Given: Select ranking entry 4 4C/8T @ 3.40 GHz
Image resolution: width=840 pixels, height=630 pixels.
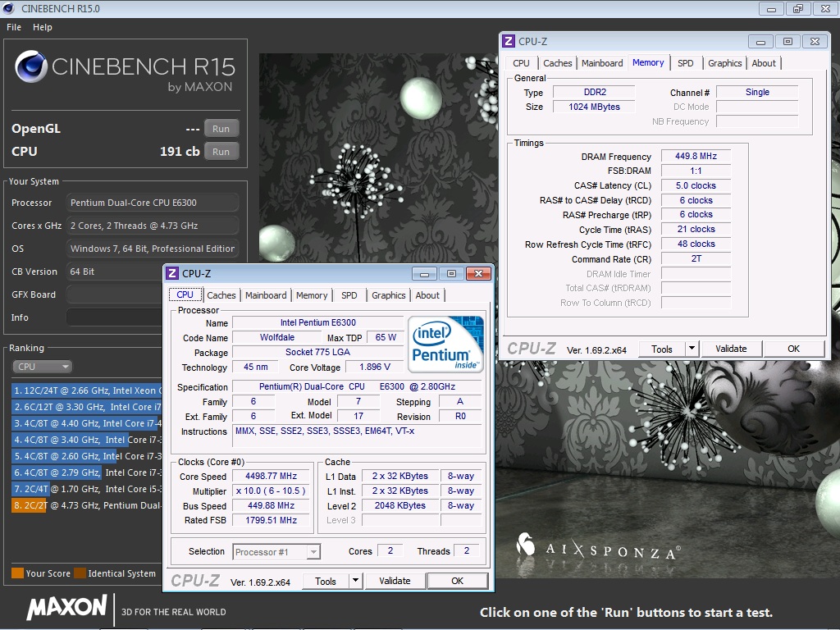Looking at the screenshot, I should [87, 440].
